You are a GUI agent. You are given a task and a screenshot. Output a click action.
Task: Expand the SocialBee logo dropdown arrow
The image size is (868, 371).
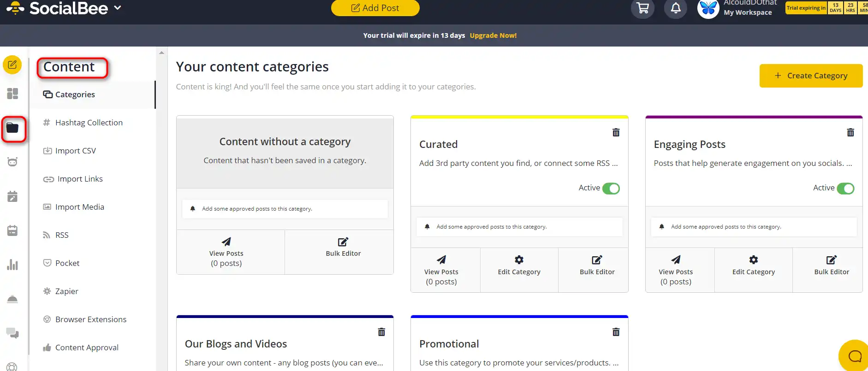[x=118, y=7]
